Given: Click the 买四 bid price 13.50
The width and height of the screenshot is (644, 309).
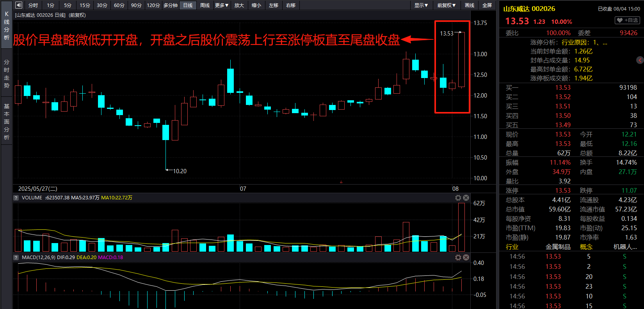Looking at the screenshot, I should tap(563, 116).
